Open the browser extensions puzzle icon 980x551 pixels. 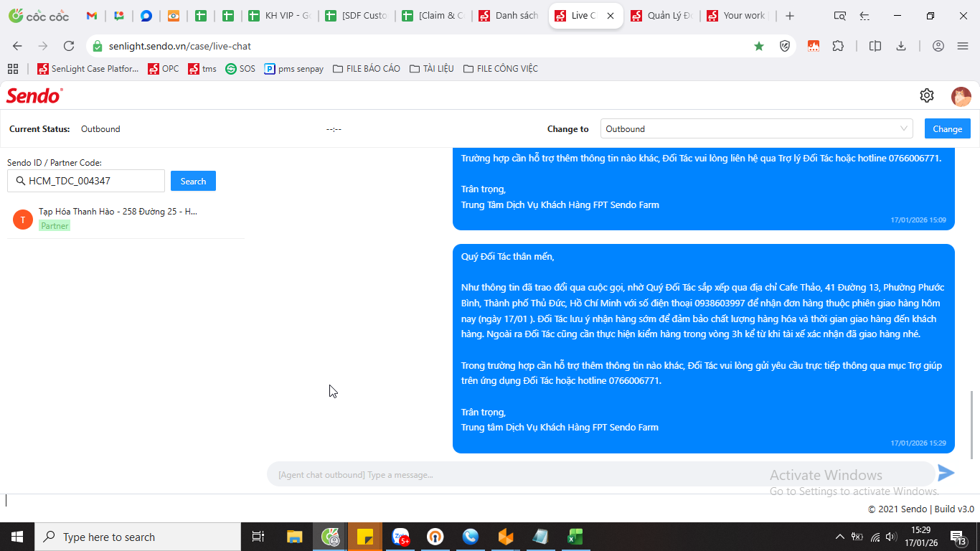(x=838, y=46)
